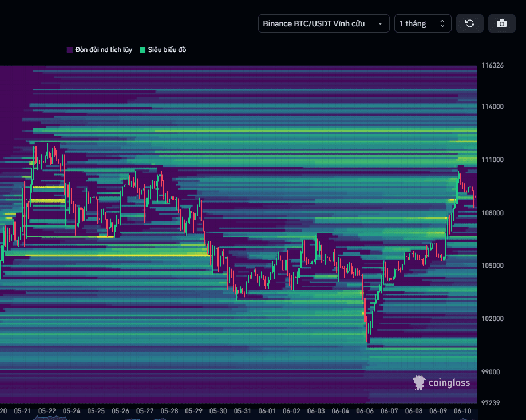Image resolution: width=526 pixels, height=420 pixels.
Task: Click the 06-10 date label
Action: point(462,411)
